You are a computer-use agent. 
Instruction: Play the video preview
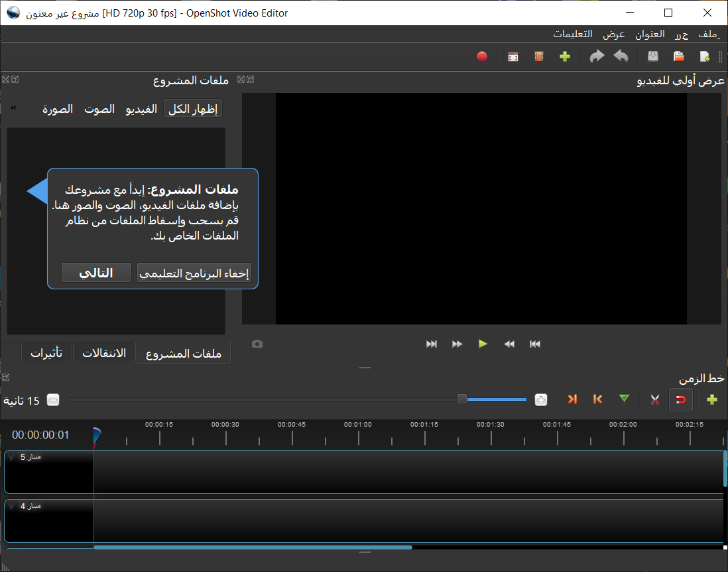(483, 344)
